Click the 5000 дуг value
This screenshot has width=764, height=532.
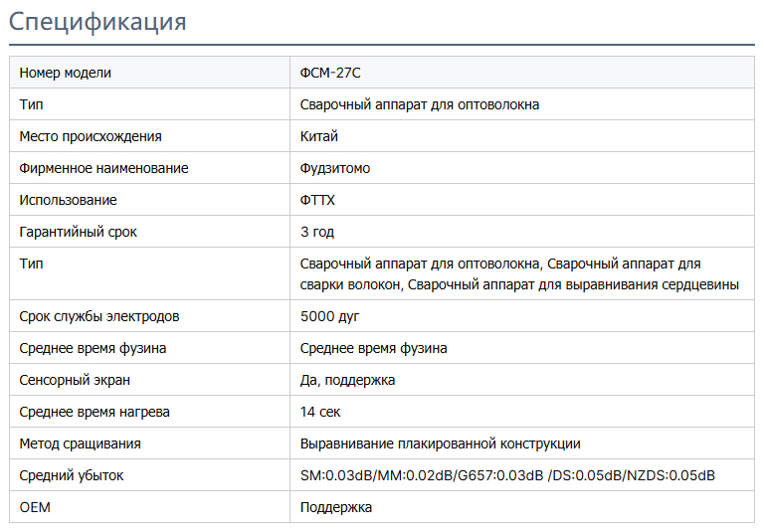click(x=329, y=316)
